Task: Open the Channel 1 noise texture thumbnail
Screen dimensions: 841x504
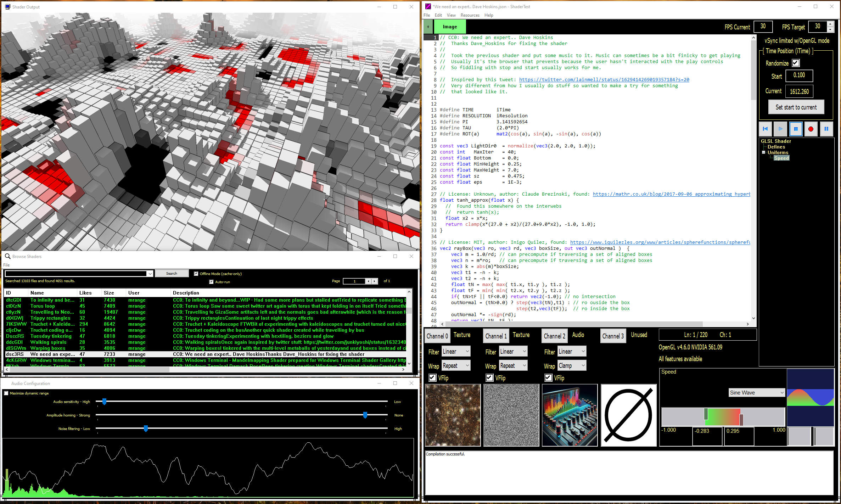Action: [x=511, y=415]
